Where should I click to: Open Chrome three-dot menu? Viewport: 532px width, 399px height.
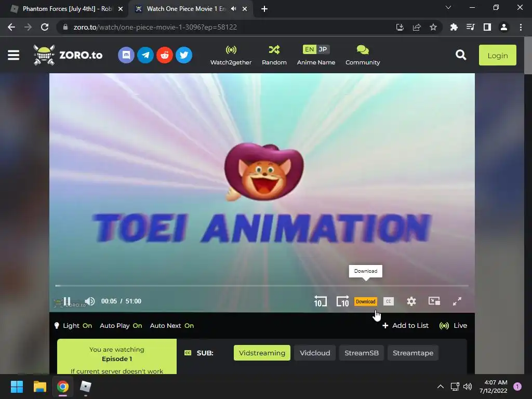click(x=521, y=27)
